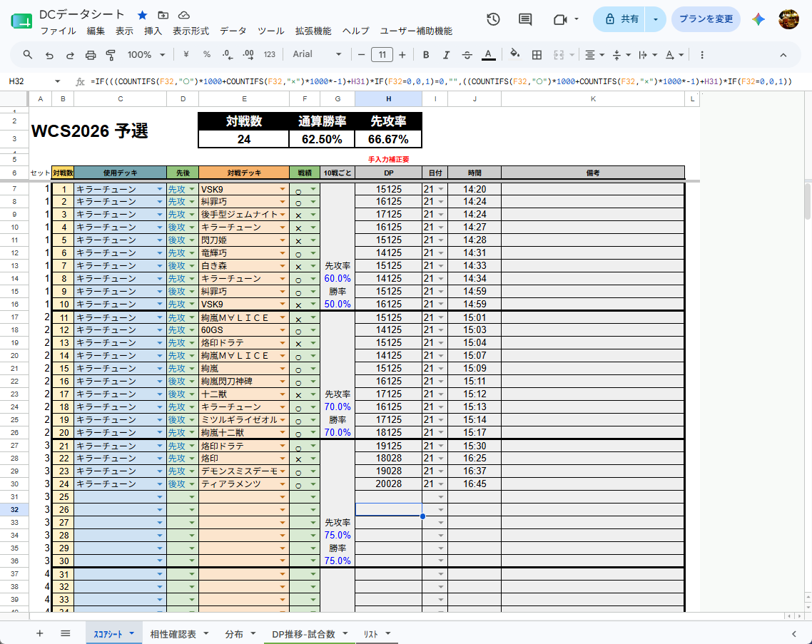Open the Arial font dropdown
The width and height of the screenshot is (812, 644).
(x=317, y=54)
